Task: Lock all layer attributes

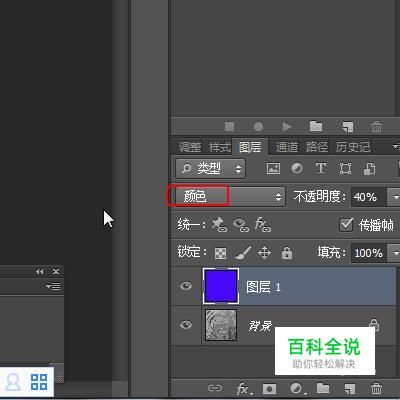Action: (287, 253)
